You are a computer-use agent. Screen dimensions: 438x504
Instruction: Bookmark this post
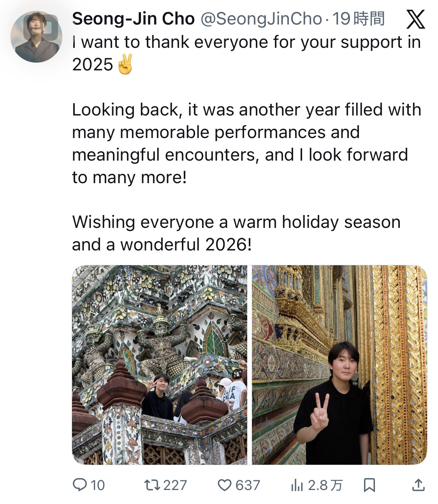pos(369,485)
